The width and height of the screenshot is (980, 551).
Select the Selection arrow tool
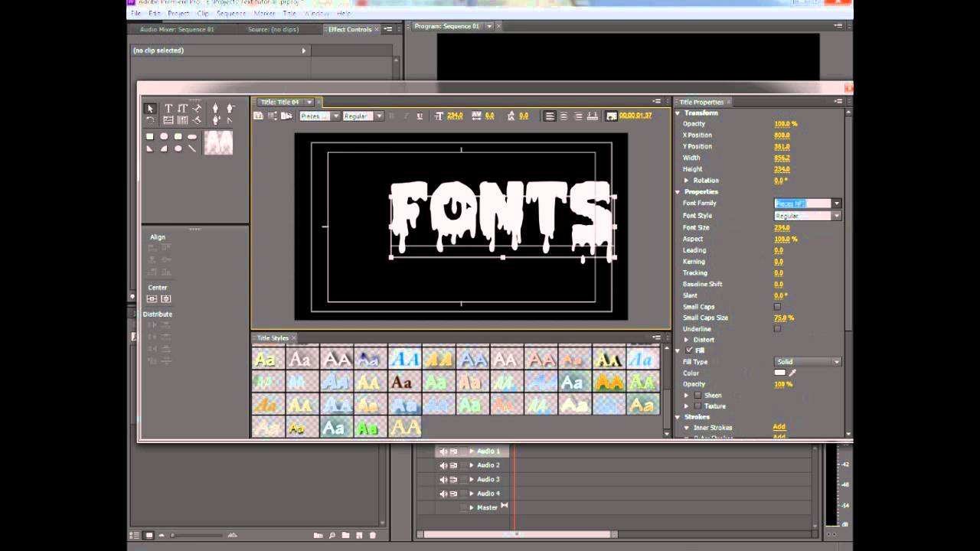point(150,109)
